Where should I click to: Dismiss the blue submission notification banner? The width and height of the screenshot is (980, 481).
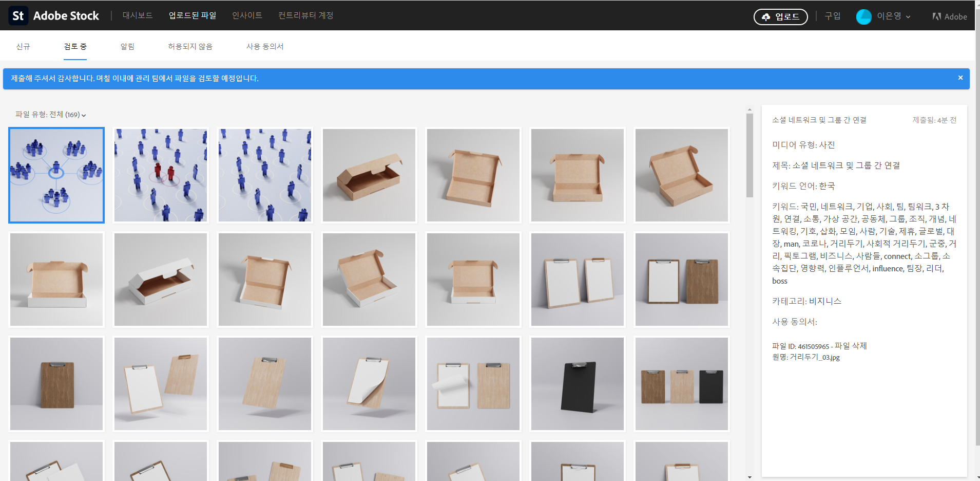(x=960, y=78)
